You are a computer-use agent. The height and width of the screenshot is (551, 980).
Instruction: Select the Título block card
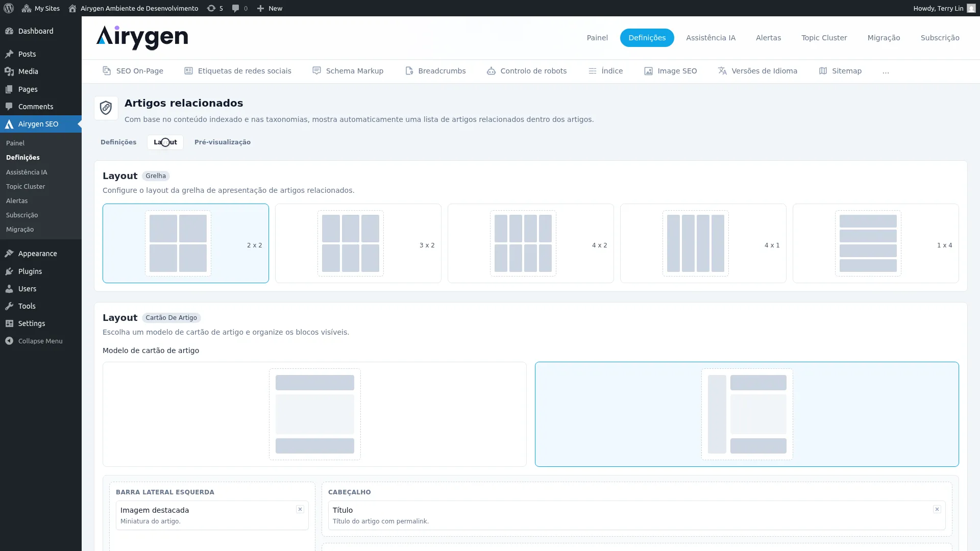coord(637,515)
